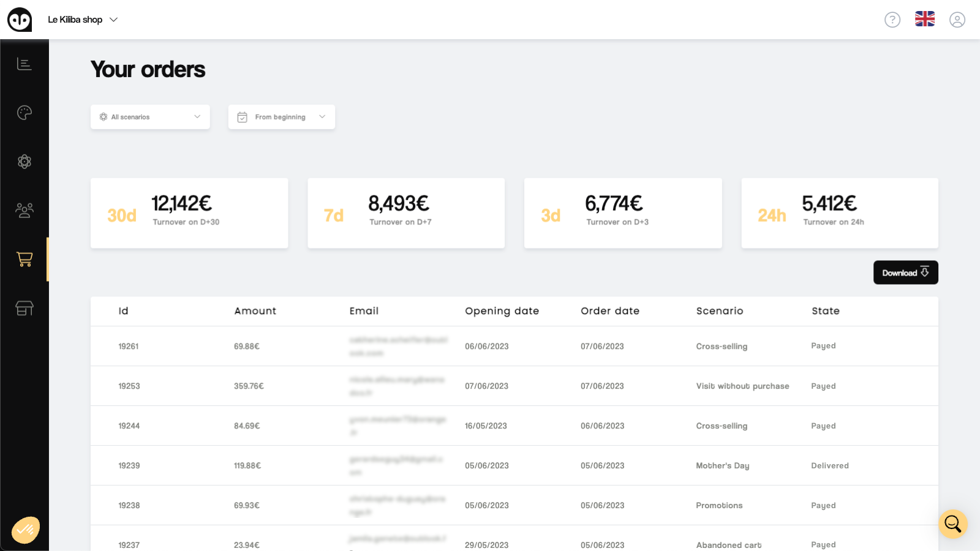The height and width of the screenshot is (551, 980).
Task: Select the shopping cart orders icon
Action: 24,259
